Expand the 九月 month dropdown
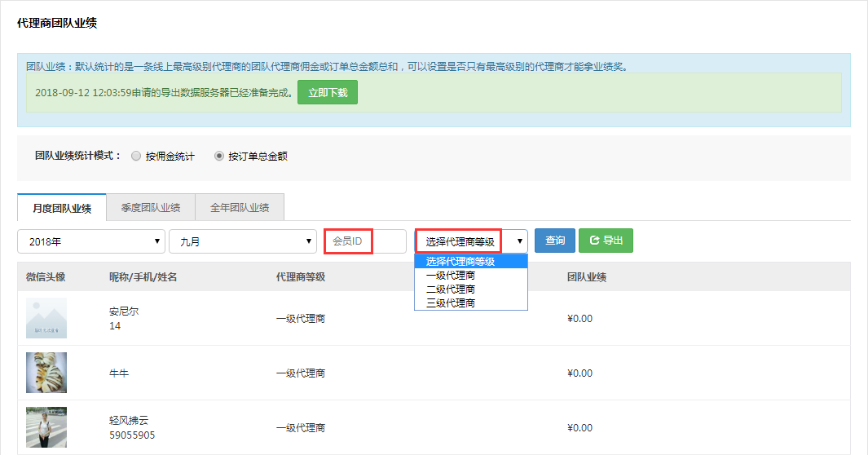Image resolution: width=868 pixels, height=455 pixels. tap(242, 241)
